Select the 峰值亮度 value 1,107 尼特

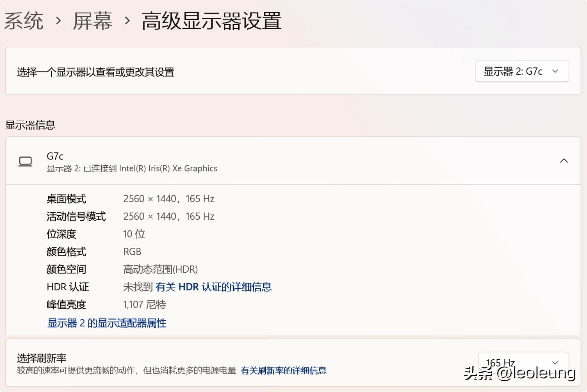[x=145, y=304]
